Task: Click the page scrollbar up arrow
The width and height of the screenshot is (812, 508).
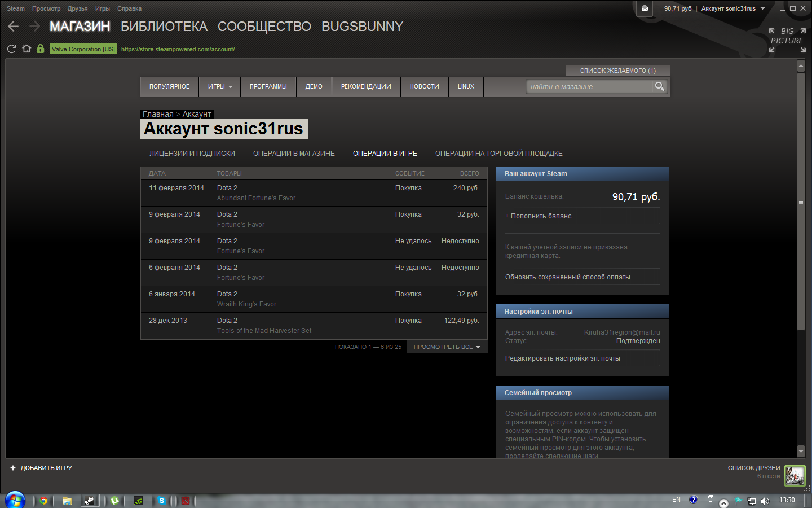Action: click(x=801, y=66)
